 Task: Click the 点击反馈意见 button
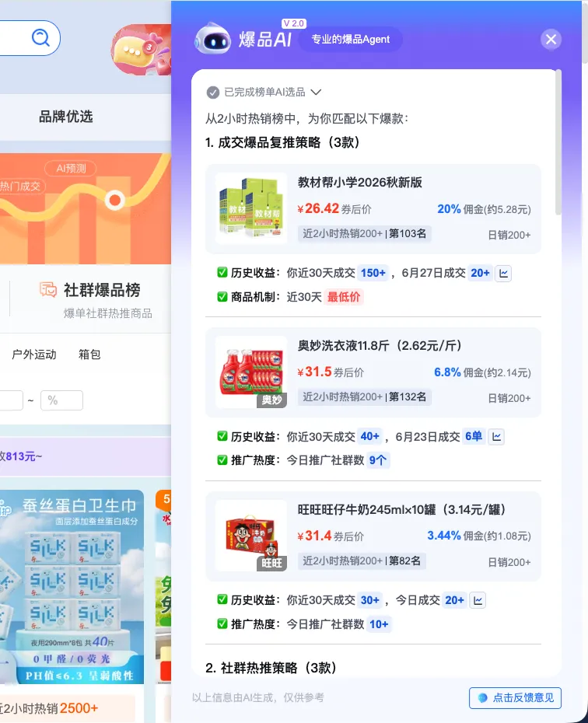point(515,697)
